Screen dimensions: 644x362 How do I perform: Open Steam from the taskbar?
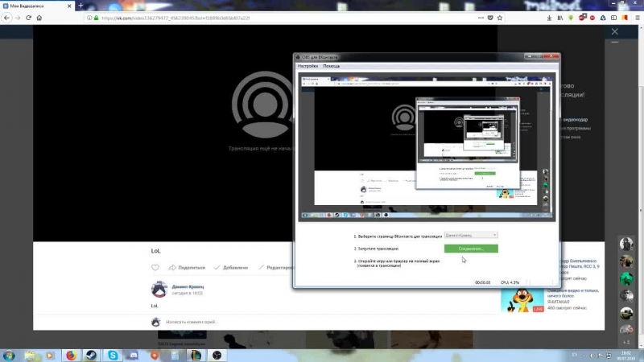point(91,355)
